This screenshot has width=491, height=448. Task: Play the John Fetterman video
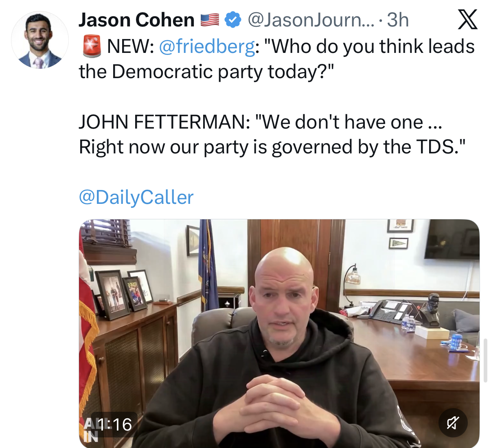point(279,333)
